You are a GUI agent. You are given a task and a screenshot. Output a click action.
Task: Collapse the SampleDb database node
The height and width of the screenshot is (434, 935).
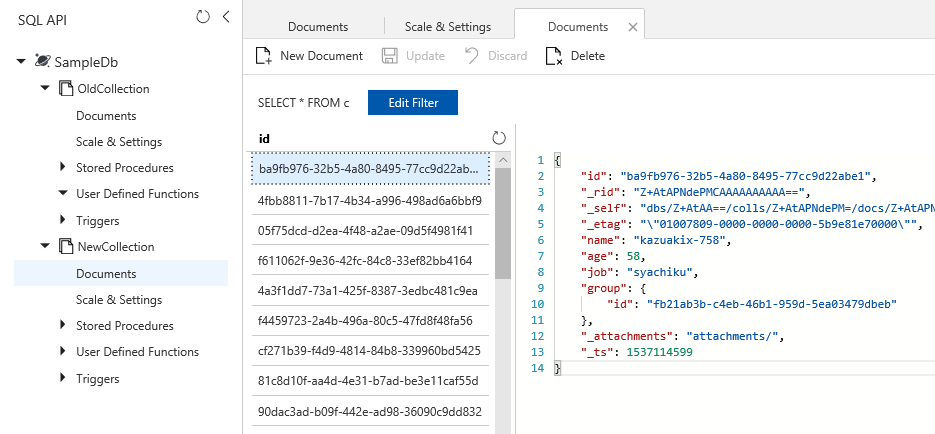[x=21, y=62]
